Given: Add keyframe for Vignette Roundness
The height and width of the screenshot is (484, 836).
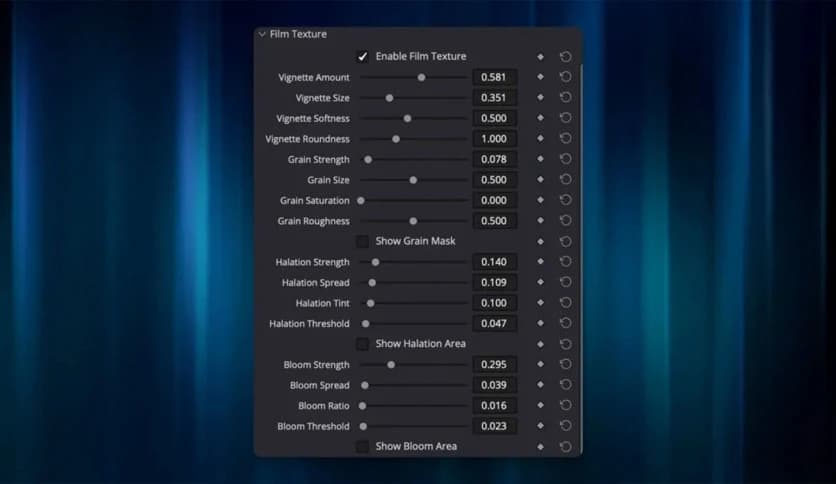Looking at the screenshot, I should pyautogui.click(x=540, y=139).
